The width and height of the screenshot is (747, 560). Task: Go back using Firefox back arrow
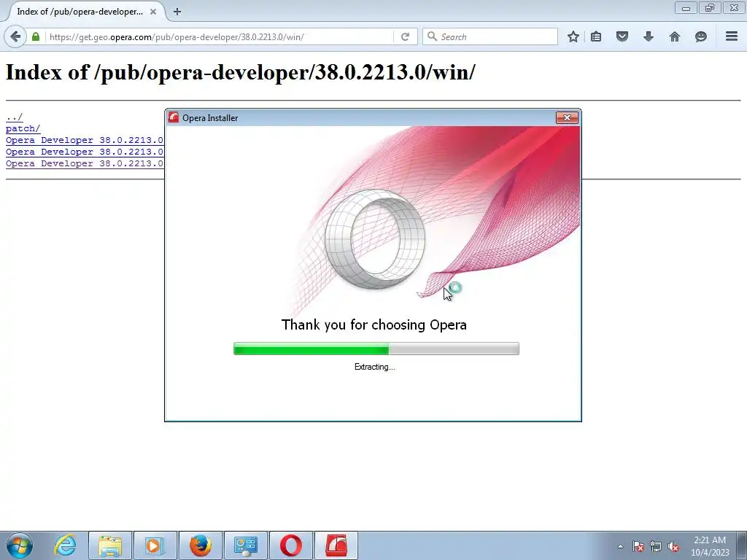tap(15, 36)
